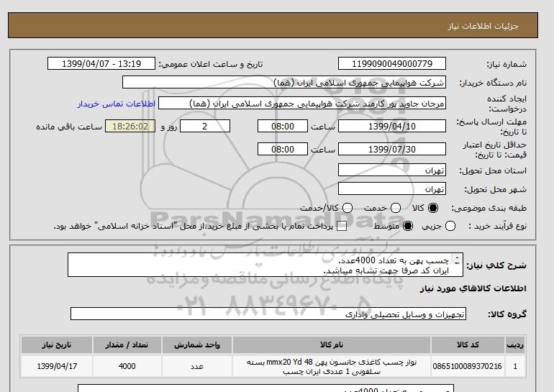The height and width of the screenshot is (392, 554).
Task: Click the goods group field تجهیزات و وسایل تحصیلی
Action: click(x=268, y=314)
